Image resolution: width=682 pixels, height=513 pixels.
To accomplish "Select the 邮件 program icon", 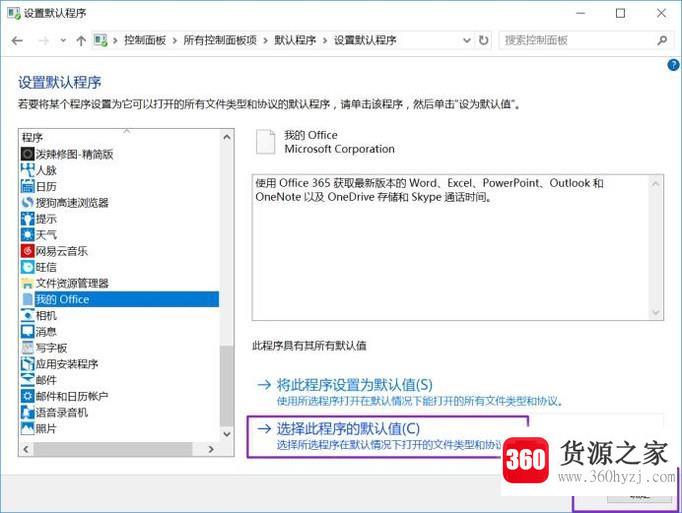I will tap(27, 379).
